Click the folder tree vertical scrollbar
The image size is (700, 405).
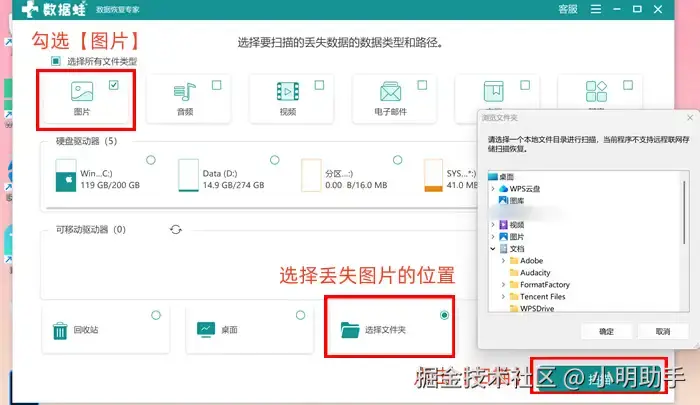(684, 213)
